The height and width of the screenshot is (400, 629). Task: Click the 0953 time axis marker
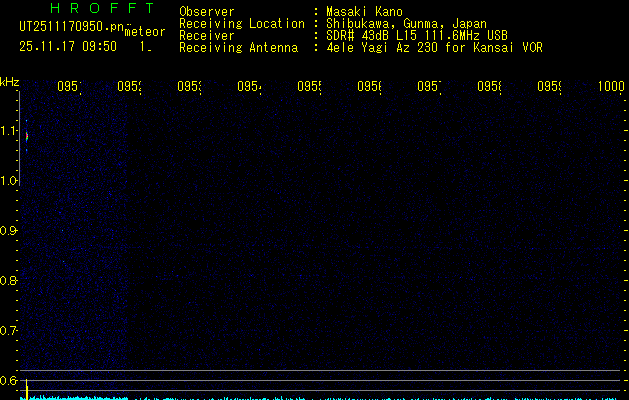coord(189,86)
